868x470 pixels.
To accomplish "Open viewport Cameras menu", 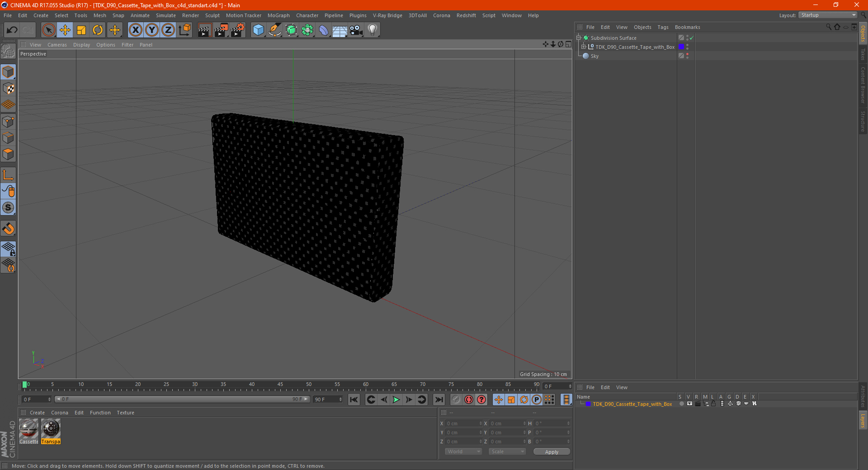I will [57, 45].
